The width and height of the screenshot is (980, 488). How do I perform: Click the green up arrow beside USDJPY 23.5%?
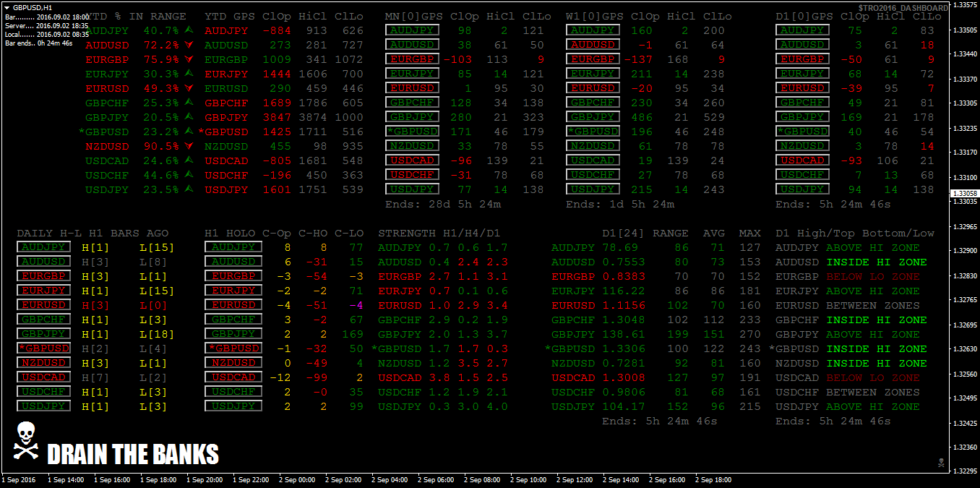coord(189,189)
